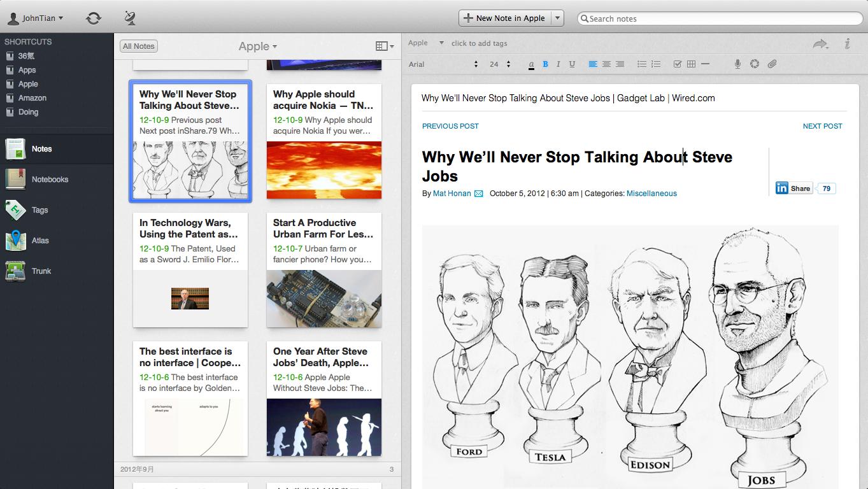Open Atlas in the sidebar
This screenshot has width=868, height=489.
coord(57,241)
